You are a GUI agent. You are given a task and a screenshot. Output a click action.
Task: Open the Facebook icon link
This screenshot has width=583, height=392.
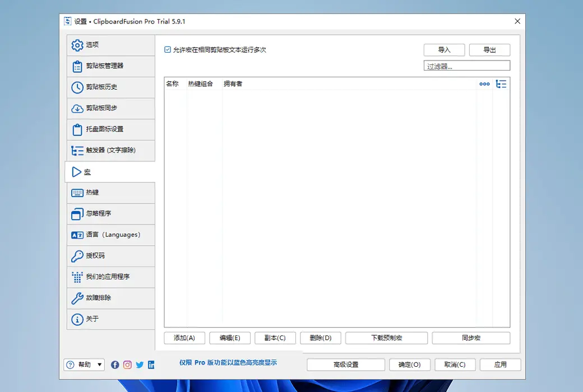coord(115,365)
